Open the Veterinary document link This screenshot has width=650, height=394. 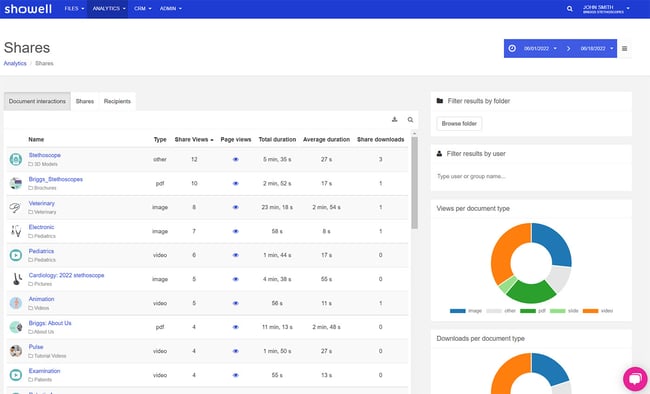coord(41,203)
